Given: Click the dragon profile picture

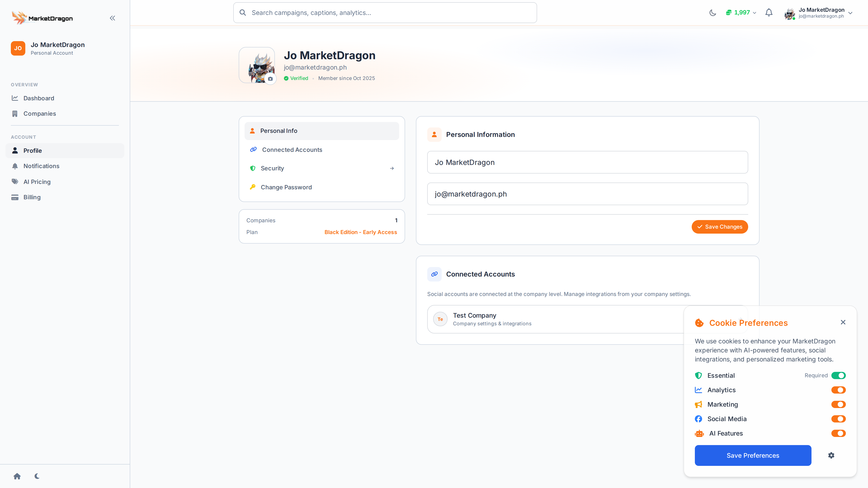Looking at the screenshot, I should 257,65.
